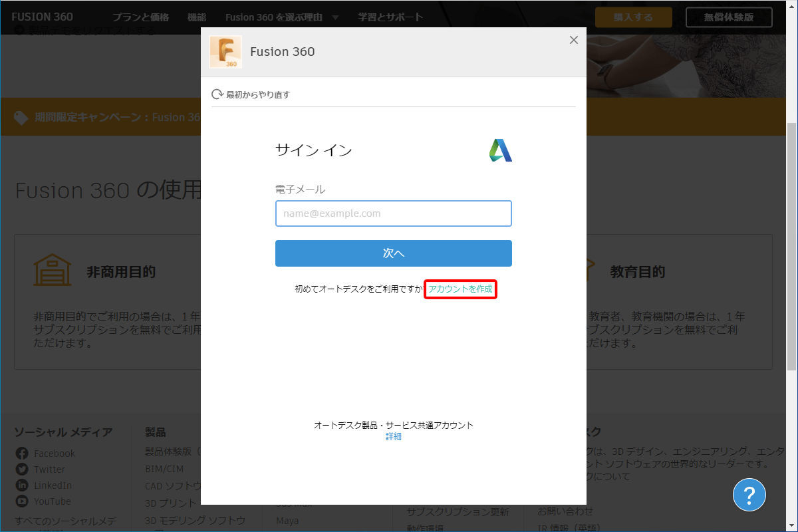This screenshot has height=532, width=798.
Task: Close the Fusion 360 sign-in dialog
Action: 574,40
